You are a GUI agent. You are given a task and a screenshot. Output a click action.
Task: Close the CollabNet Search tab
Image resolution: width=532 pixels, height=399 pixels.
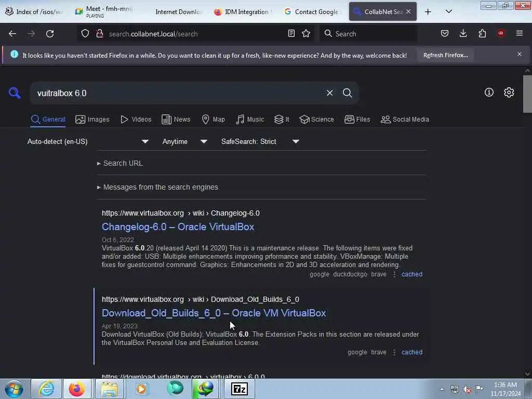408,11
